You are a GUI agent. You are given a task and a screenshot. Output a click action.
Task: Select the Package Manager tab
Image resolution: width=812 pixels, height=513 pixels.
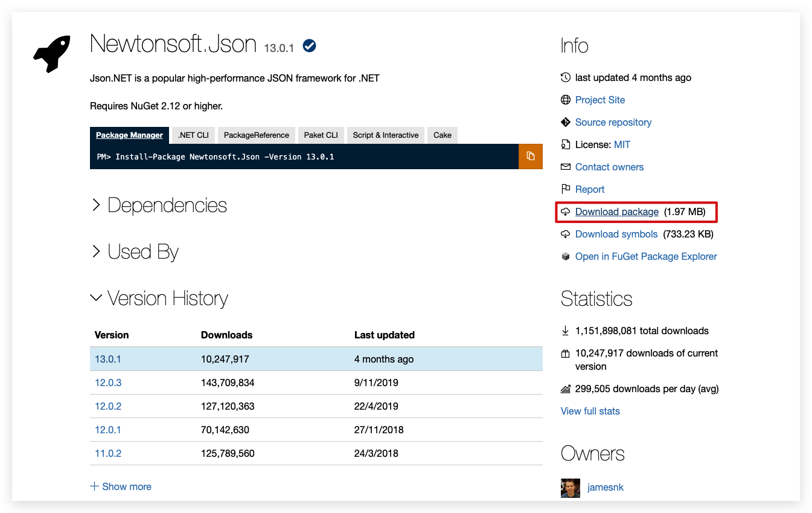coord(129,135)
